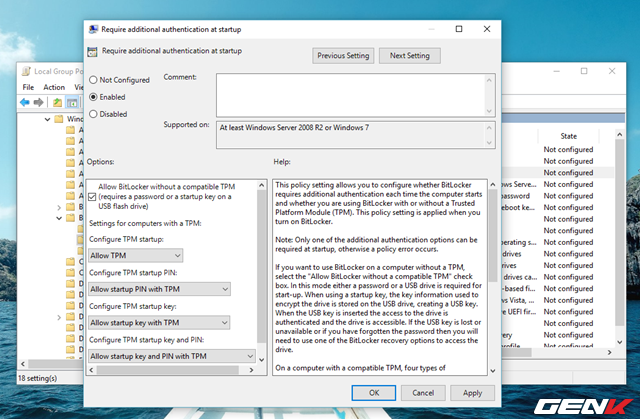Close the Require additional authentication dialog
The image size is (640, 419).
coord(487,29)
